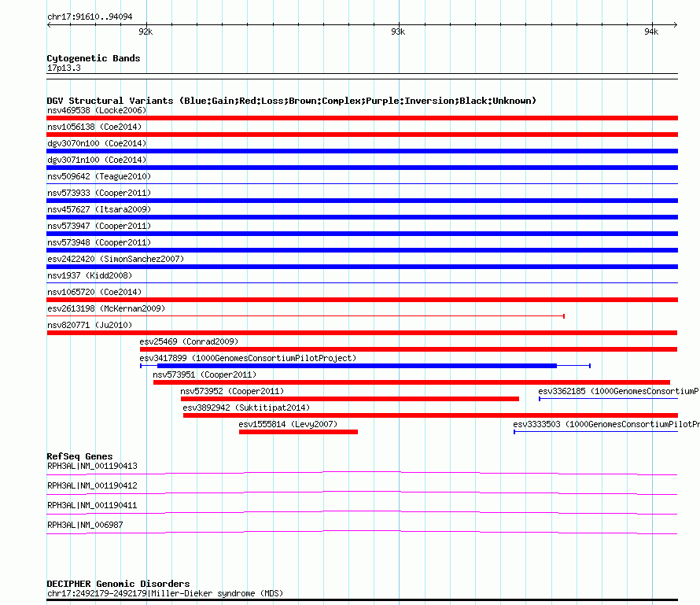Click the nsv469538 (Locke2006) red variant bar
Image resolution: width=700 pixels, height=605 pixels.
pyautogui.click(x=362, y=118)
